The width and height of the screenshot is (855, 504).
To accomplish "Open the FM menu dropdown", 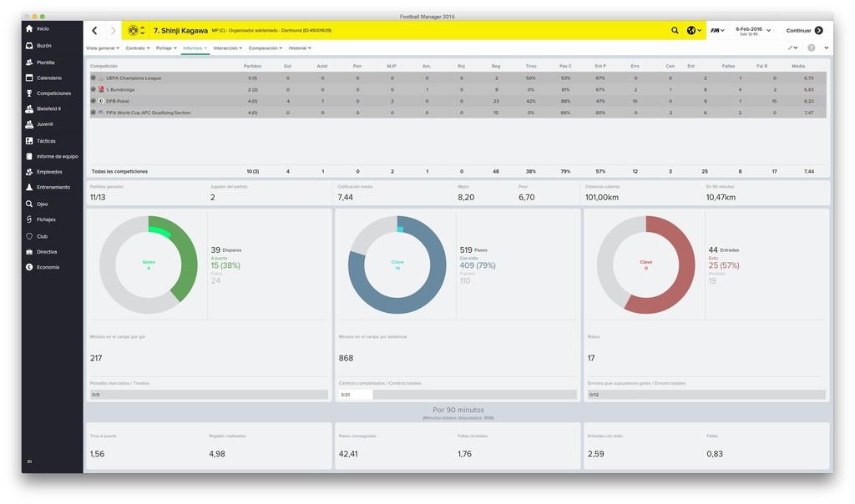I will pos(717,31).
